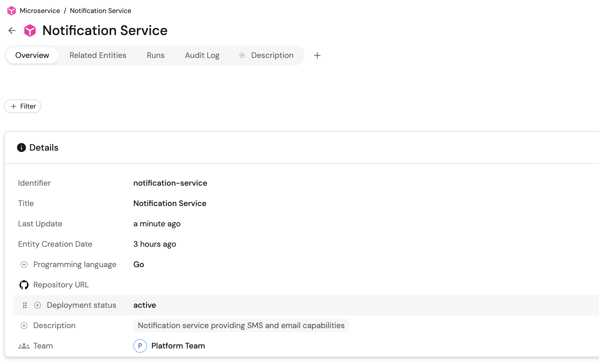
Task: Click drag handle on Deployment status row
Action: coord(25,305)
